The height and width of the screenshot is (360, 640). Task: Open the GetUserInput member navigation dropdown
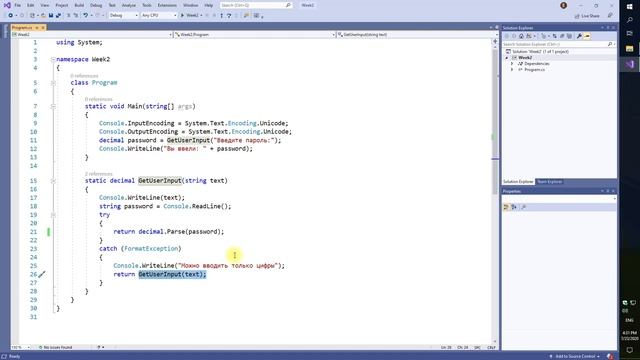coord(417,35)
